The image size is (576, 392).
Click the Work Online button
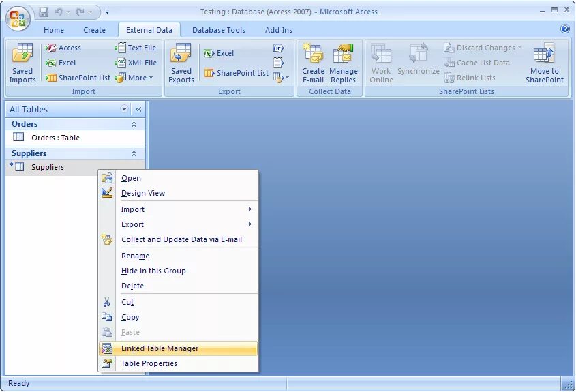381,63
